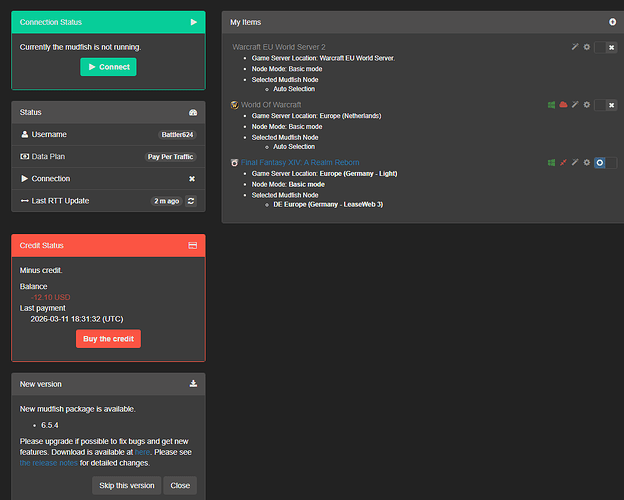Click magic wand icon for Final Fantasy XIV
The width and height of the screenshot is (624, 500).
tap(575, 162)
